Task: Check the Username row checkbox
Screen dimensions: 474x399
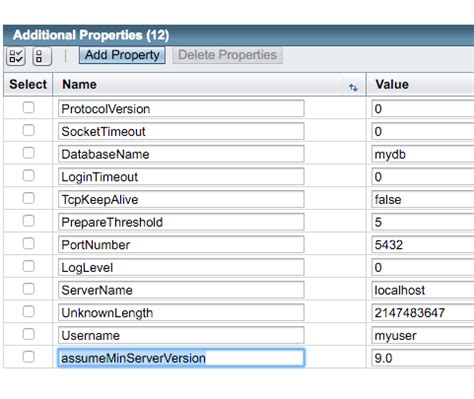Action: 28,334
